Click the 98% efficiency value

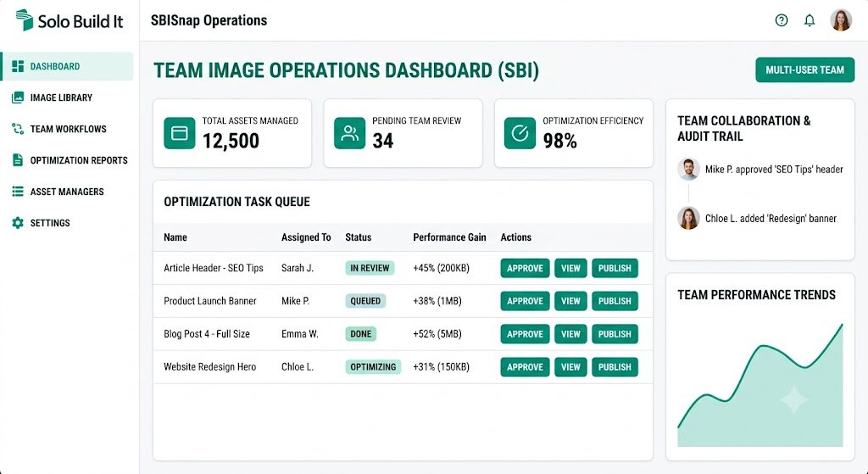coord(559,141)
